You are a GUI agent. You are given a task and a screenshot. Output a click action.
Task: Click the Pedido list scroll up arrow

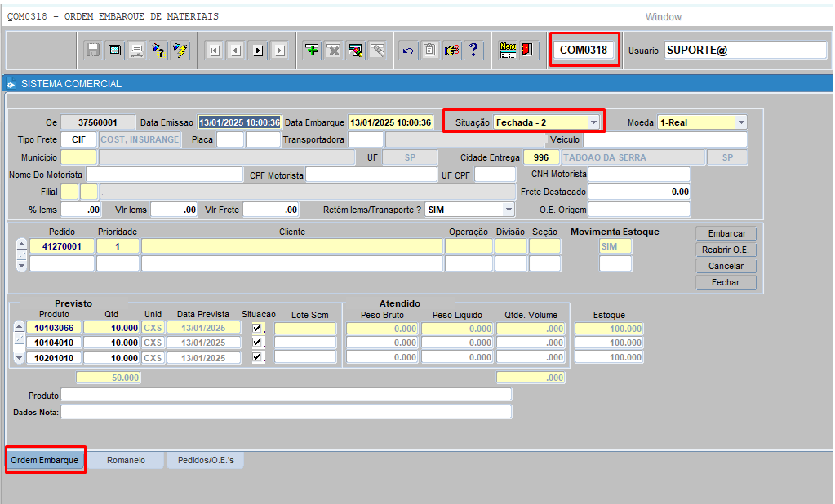click(21, 245)
